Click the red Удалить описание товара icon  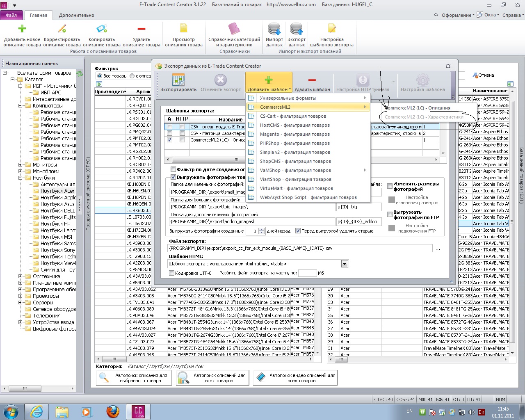(142, 29)
